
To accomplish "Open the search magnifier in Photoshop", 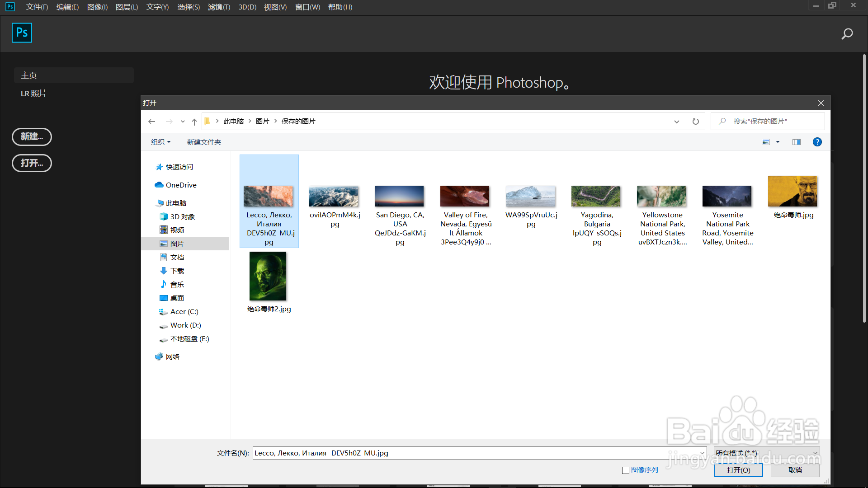I will (x=847, y=34).
